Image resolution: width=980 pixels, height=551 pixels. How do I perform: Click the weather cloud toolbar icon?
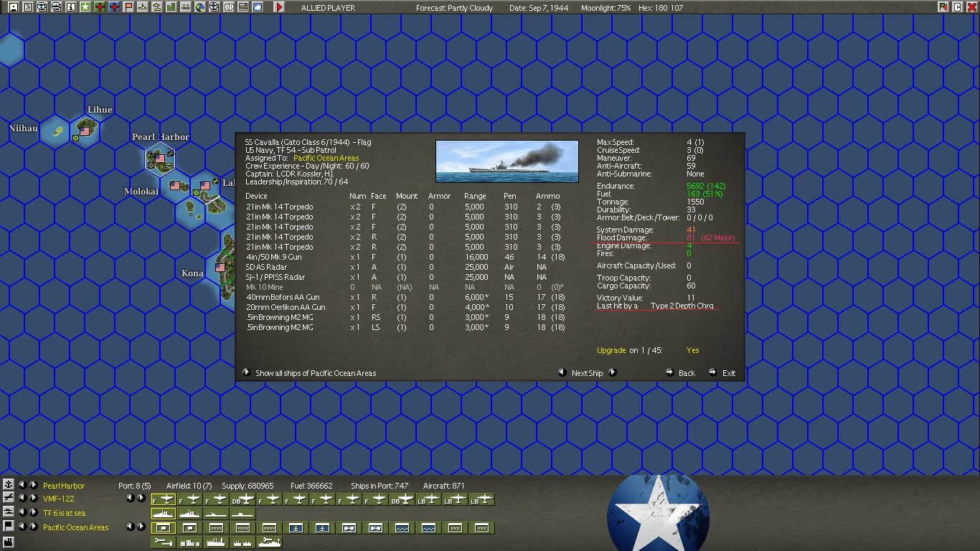point(257,7)
